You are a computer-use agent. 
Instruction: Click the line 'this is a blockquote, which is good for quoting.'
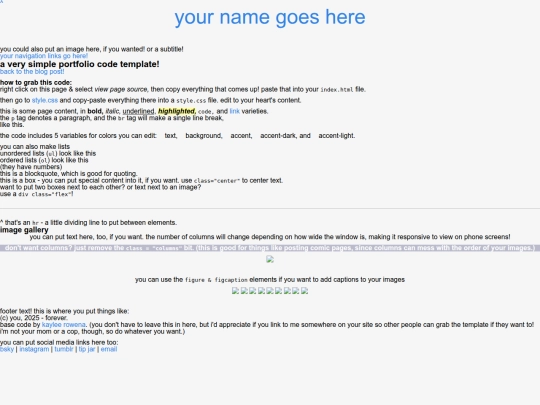[x=69, y=174]
